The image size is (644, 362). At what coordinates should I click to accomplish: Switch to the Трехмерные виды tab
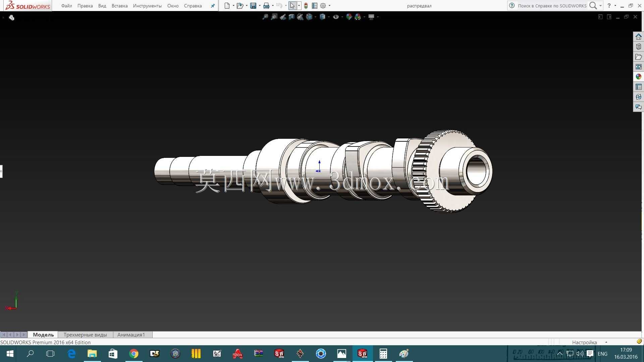(85, 335)
